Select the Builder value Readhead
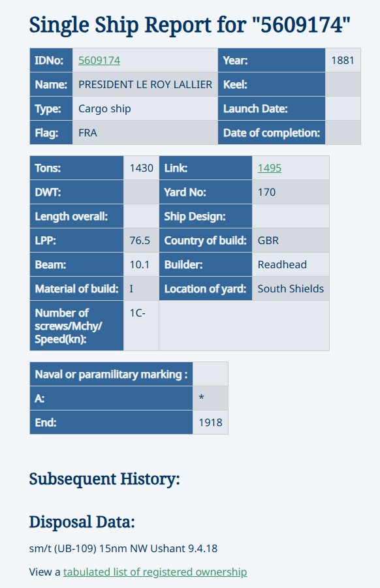This screenshot has width=380, height=588. pos(282,264)
